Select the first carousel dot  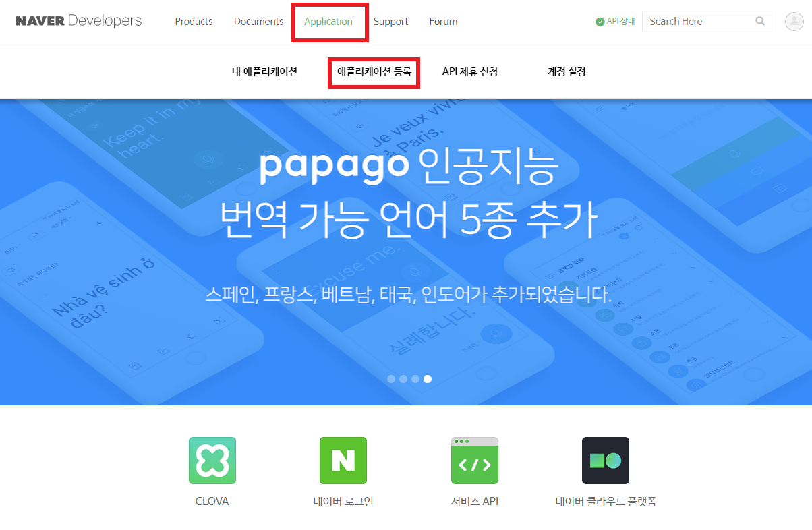[391, 379]
